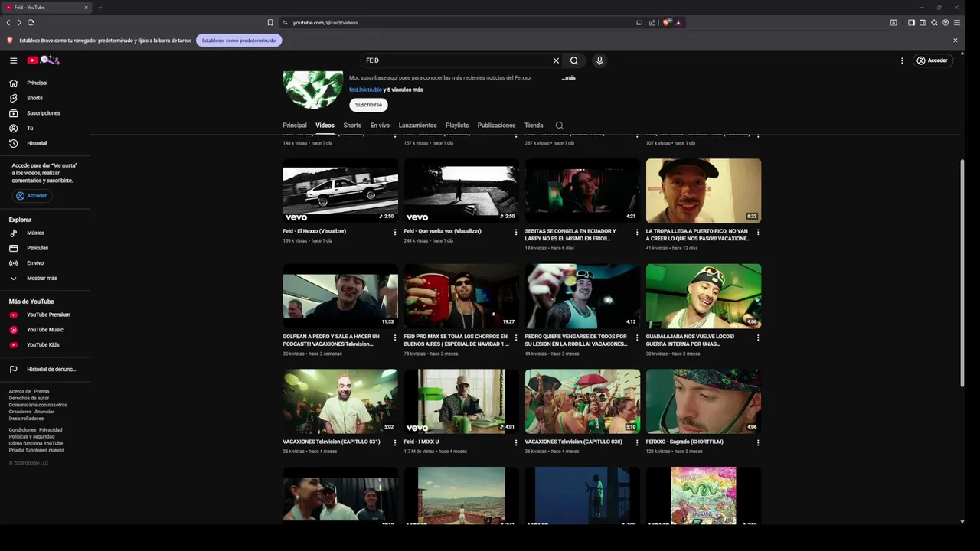Open Suscripciones in the sidebar
The image size is (980, 551).
click(45, 113)
